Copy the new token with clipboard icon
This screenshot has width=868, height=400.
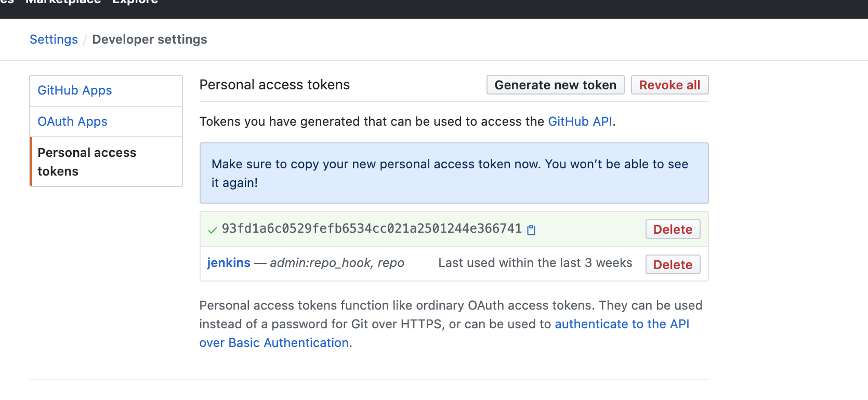(531, 230)
